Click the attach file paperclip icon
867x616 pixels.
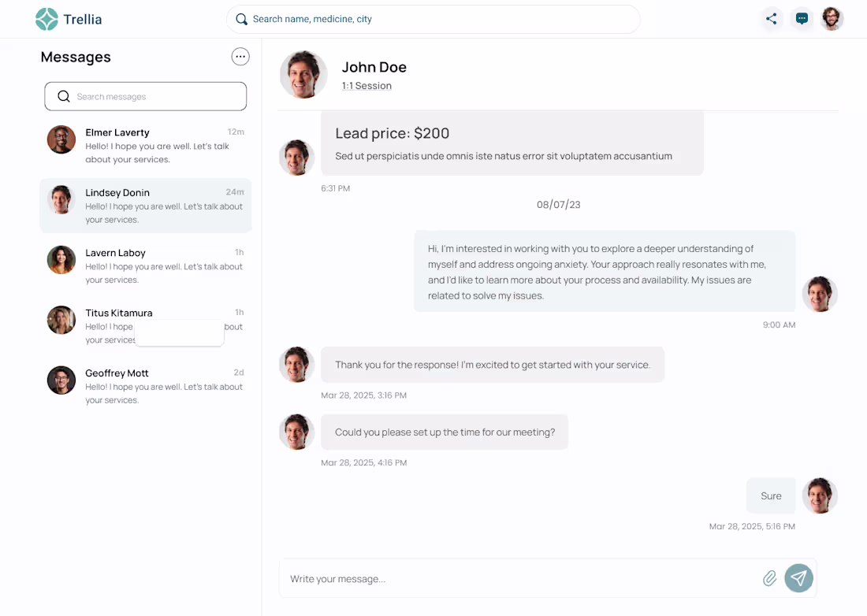click(x=769, y=579)
